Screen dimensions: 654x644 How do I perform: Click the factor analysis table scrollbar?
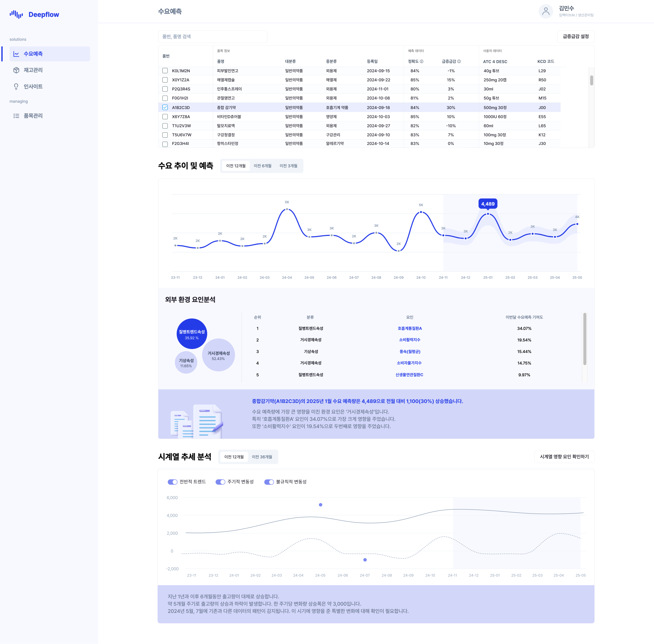click(x=585, y=339)
